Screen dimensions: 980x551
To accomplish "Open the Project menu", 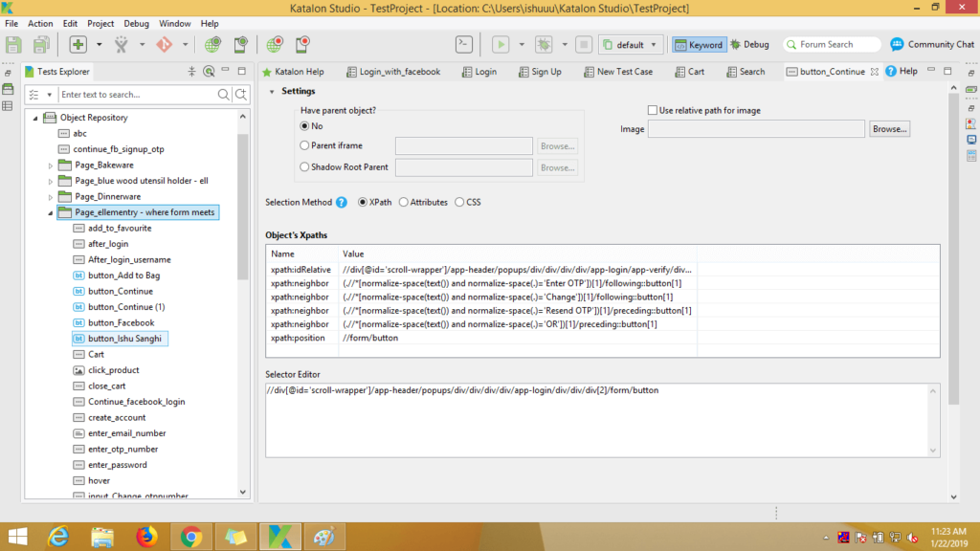I will click(100, 24).
